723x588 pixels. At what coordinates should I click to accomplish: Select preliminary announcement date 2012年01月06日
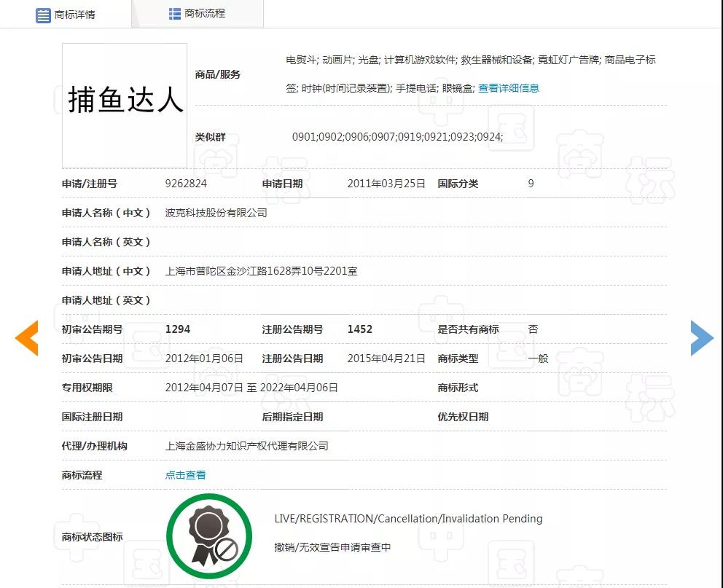[204, 358]
